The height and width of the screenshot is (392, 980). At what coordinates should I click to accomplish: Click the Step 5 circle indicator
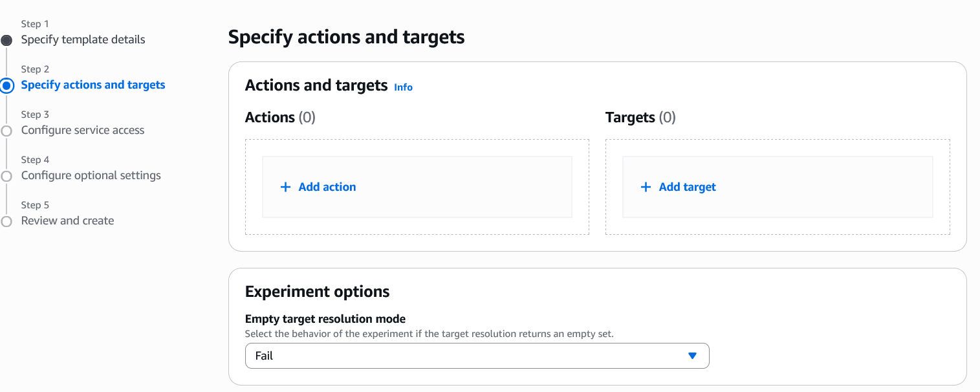coord(7,221)
